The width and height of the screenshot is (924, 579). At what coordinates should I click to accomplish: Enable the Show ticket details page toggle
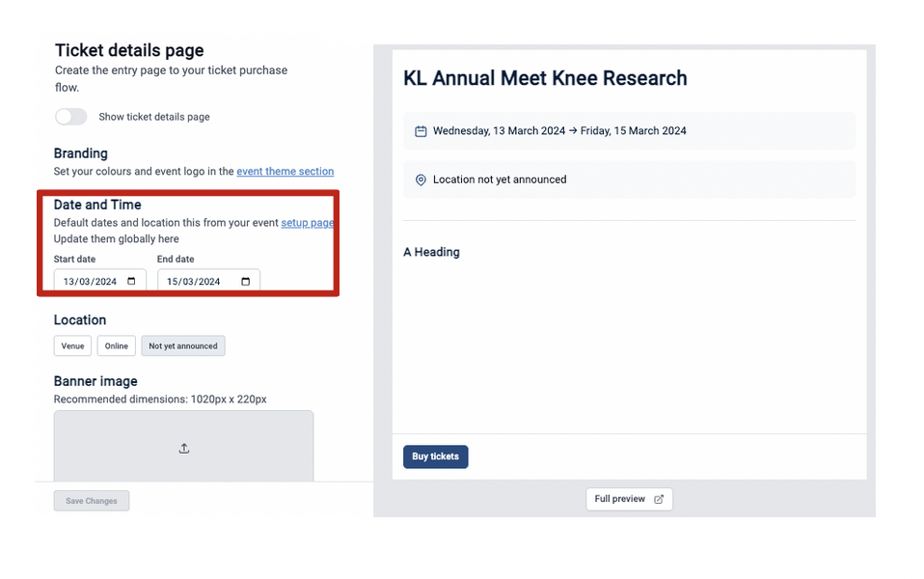(x=71, y=116)
